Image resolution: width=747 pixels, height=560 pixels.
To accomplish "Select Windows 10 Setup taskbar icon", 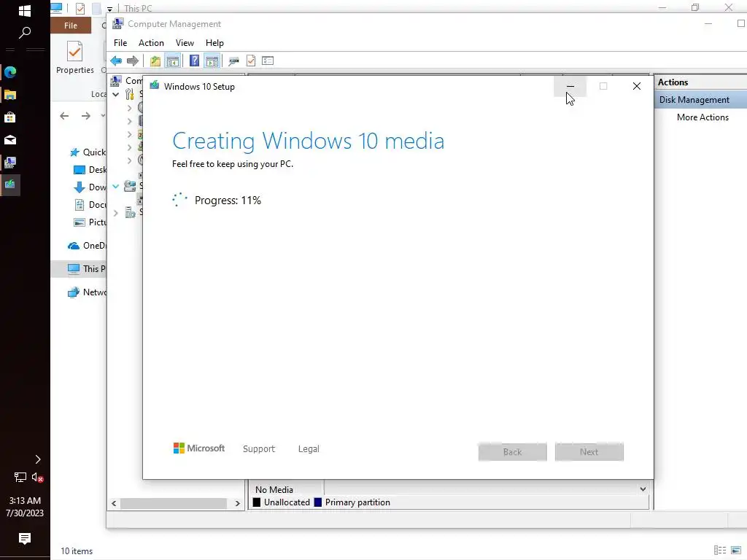I will pos(10,184).
